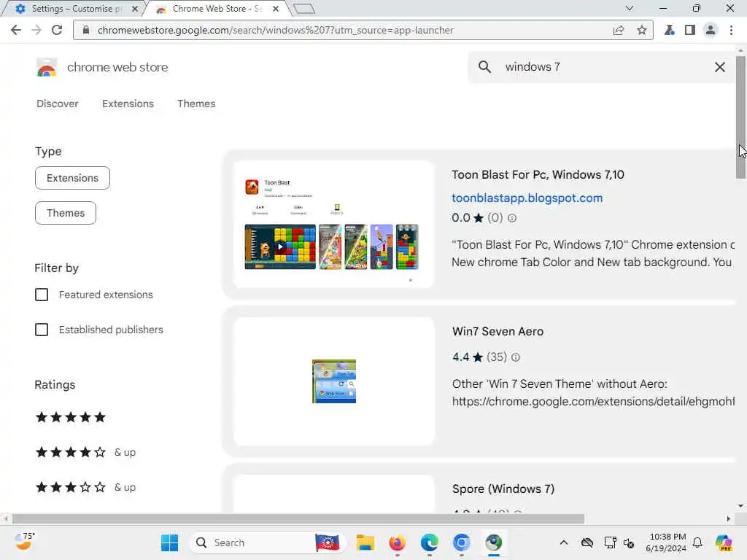Open a new browser tab
747x560 pixels.
(303, 9)
